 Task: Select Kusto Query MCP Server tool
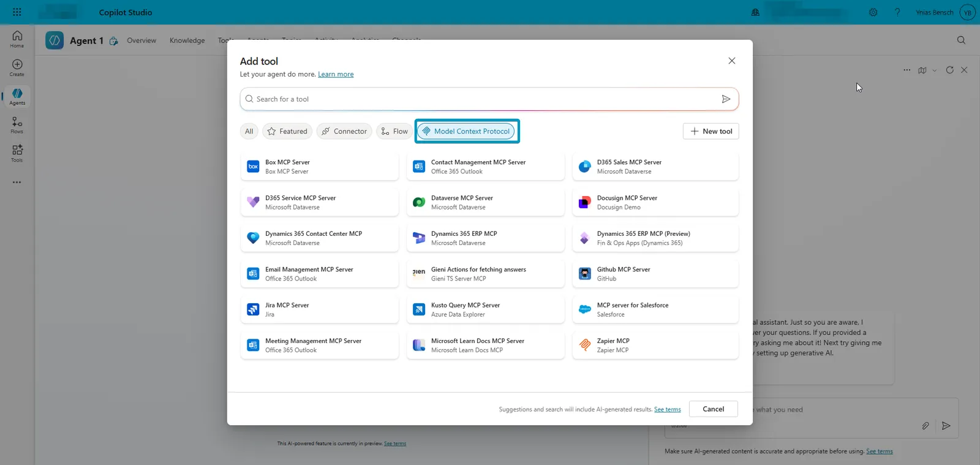(x=485, y=309)
